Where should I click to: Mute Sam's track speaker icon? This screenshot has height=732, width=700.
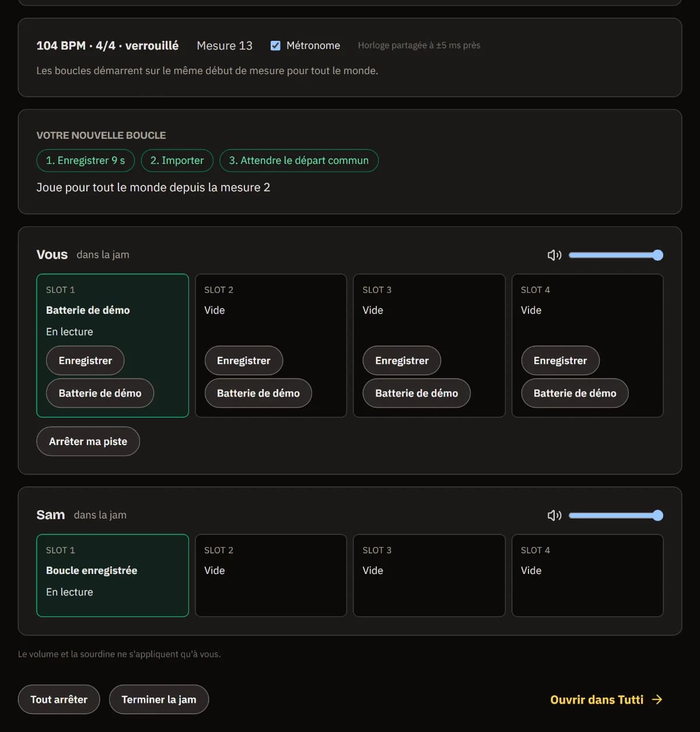point(554,515)
